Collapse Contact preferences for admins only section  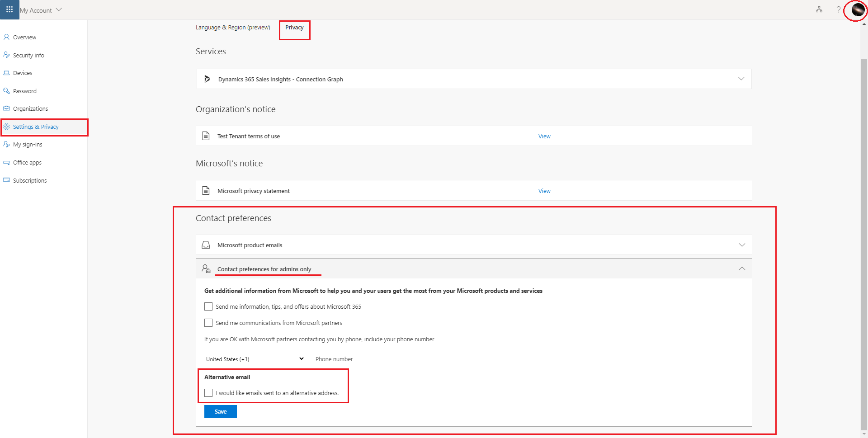click(741, 268)
